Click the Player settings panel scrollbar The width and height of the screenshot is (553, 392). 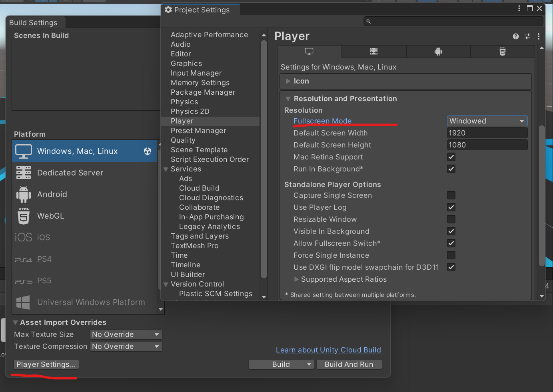click(542, 196)
